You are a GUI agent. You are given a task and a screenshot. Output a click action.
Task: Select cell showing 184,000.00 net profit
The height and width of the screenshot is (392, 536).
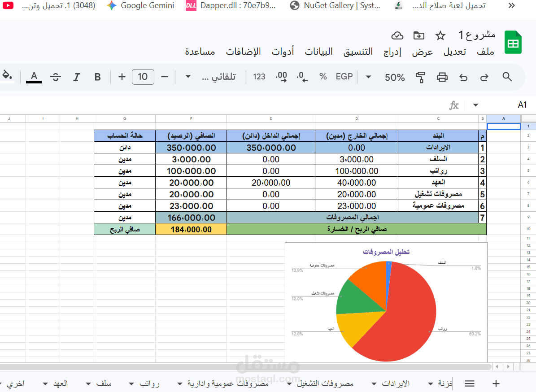[191, 229]
